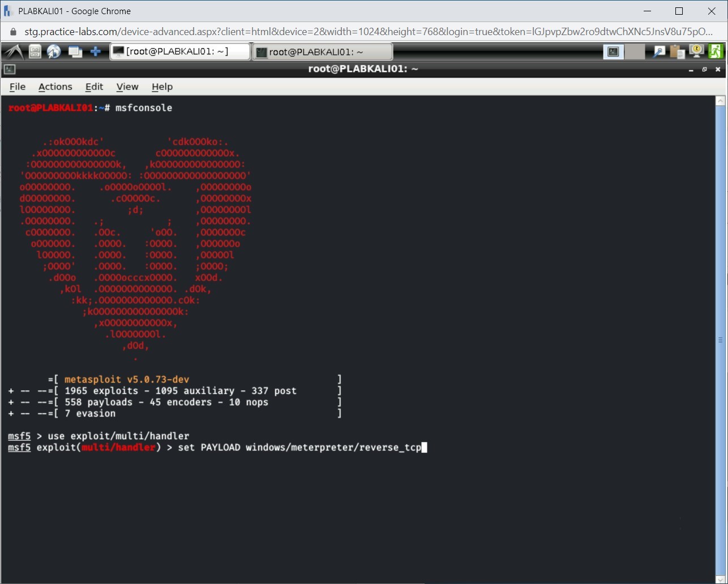This screenshot has height=584, width=728.
Task: Click the terminal icon in window title bar
Action: 10,69
